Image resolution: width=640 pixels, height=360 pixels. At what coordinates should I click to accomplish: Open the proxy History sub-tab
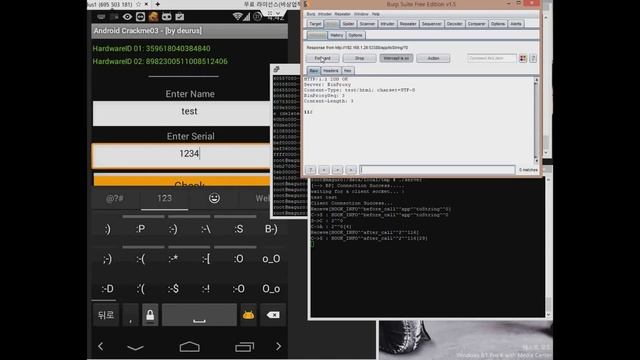coord(337,36)
